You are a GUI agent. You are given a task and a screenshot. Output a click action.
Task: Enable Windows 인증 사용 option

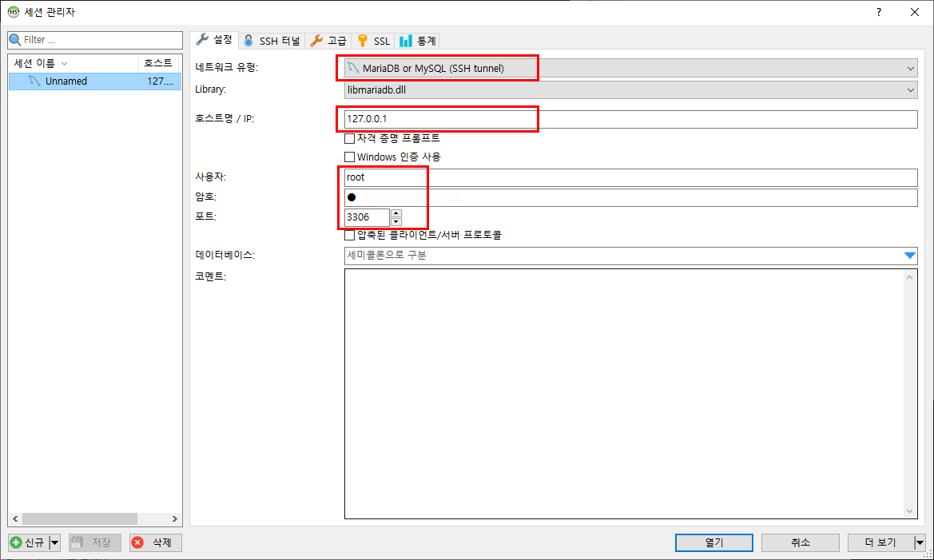click(x=350, y=157)
